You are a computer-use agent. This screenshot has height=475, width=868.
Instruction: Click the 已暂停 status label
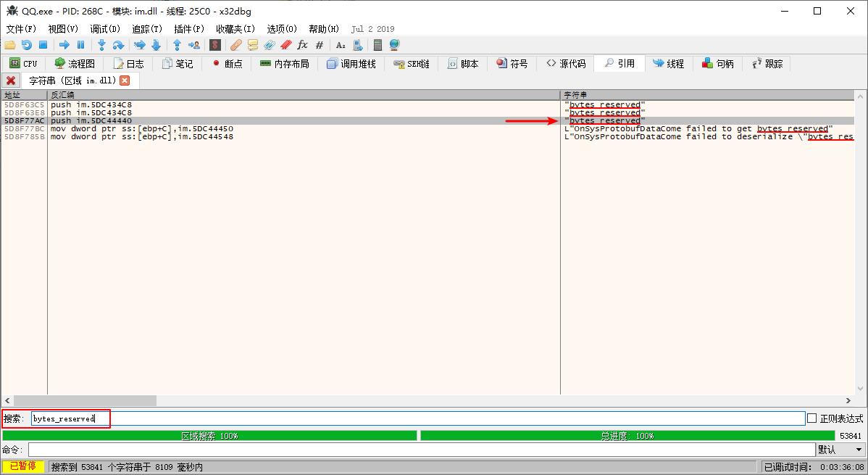(22, 467)
